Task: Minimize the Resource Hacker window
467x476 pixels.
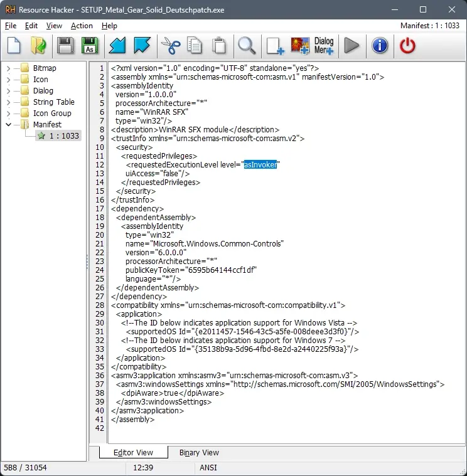Action: point(395,9)
